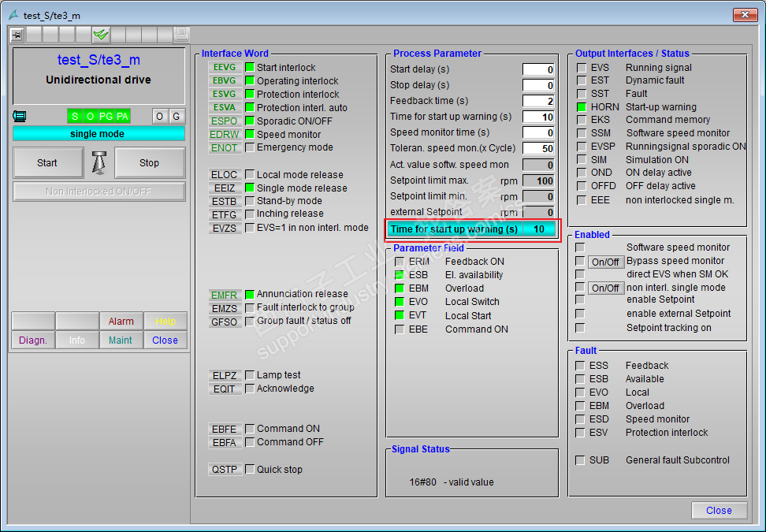Click Non Interlocked ON/OFF button
The image size is (766, 532).
pos(99,192)
